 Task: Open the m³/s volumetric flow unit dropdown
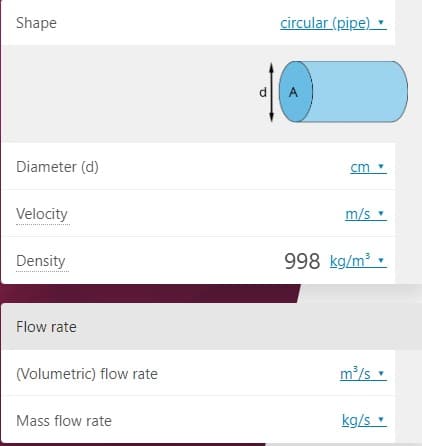click(x=363, y=374)
